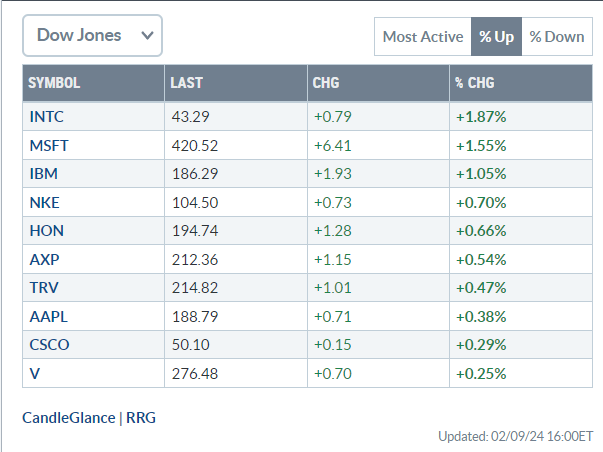Screen dimensions: 603x452
Task: Switch to the % Down tab
Action: 557,37
